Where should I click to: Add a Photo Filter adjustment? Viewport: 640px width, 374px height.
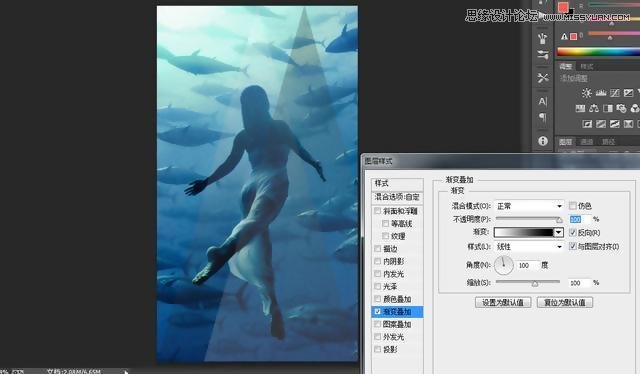[621, 108]
